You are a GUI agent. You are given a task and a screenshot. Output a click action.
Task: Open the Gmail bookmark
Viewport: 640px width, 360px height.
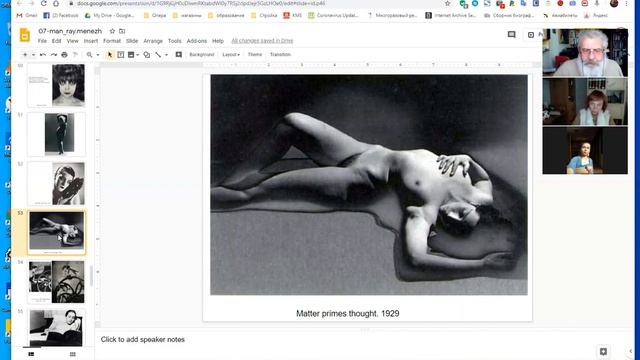pyautogui.click(x=27, y=16)
